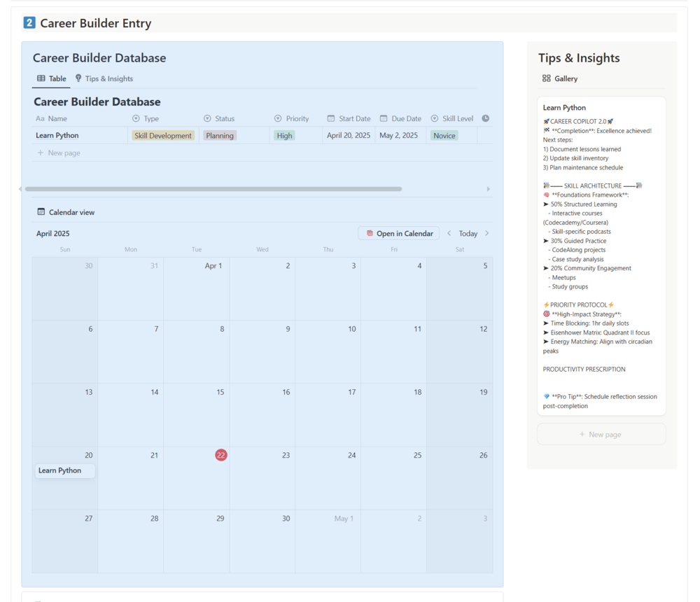Open the Skill Level column header
The image size is (700, 602).
(451, 118)
